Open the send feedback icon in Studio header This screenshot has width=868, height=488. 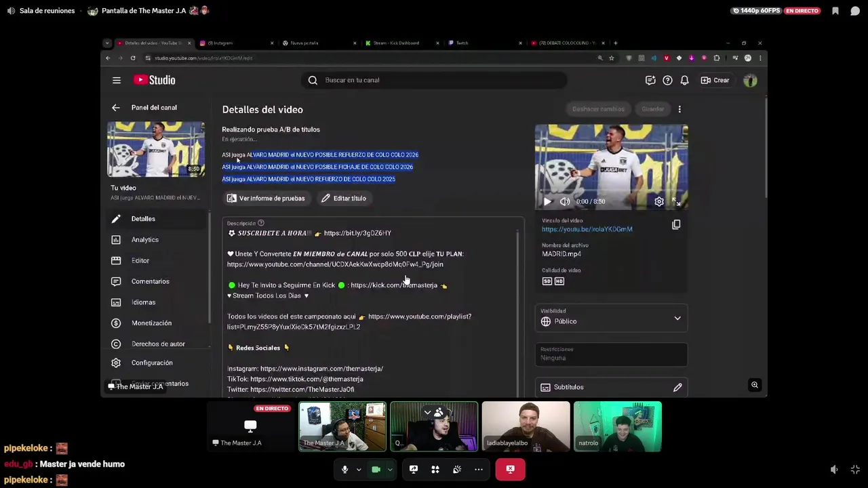650,80
